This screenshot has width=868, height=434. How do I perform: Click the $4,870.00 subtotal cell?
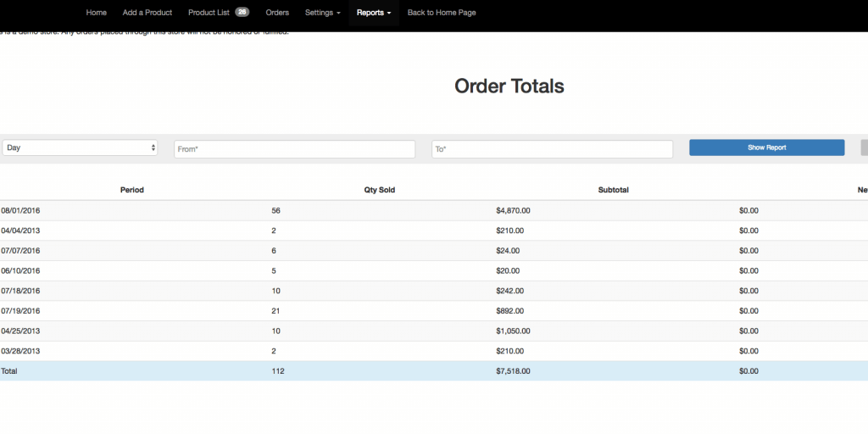click(514, 210)
